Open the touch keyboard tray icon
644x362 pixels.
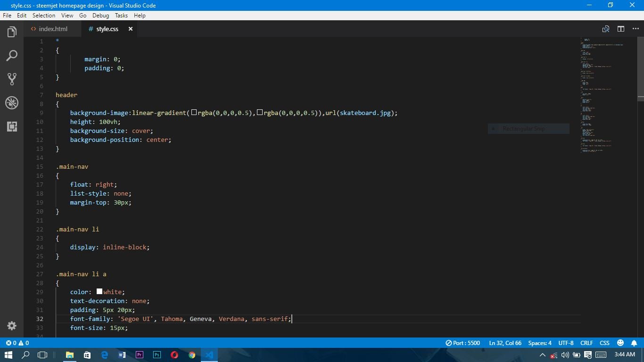[601, 355]
